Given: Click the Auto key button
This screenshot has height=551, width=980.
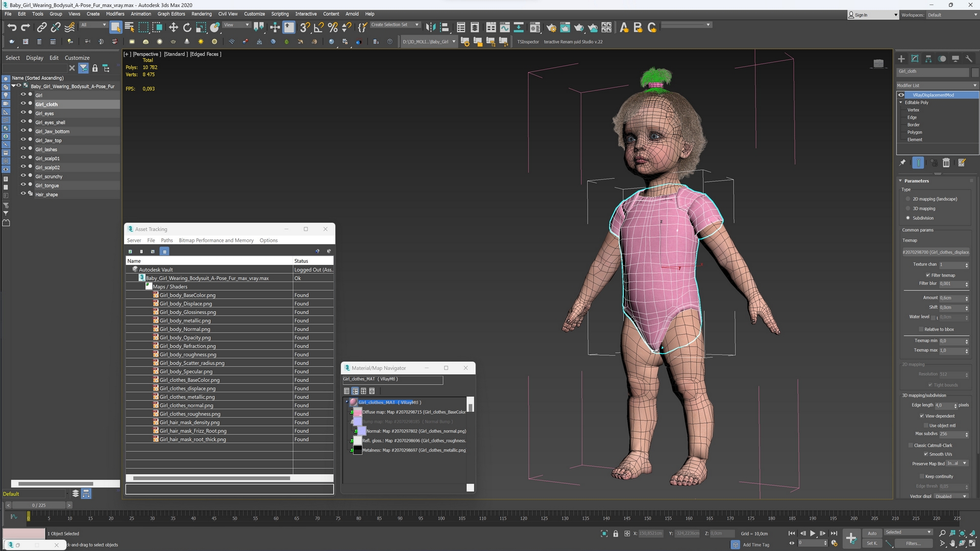Looking at the screenshot, I should 872,533.
